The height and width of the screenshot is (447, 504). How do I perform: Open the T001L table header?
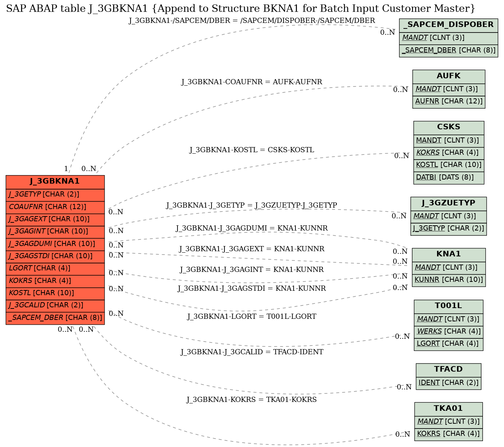[449, 306]
